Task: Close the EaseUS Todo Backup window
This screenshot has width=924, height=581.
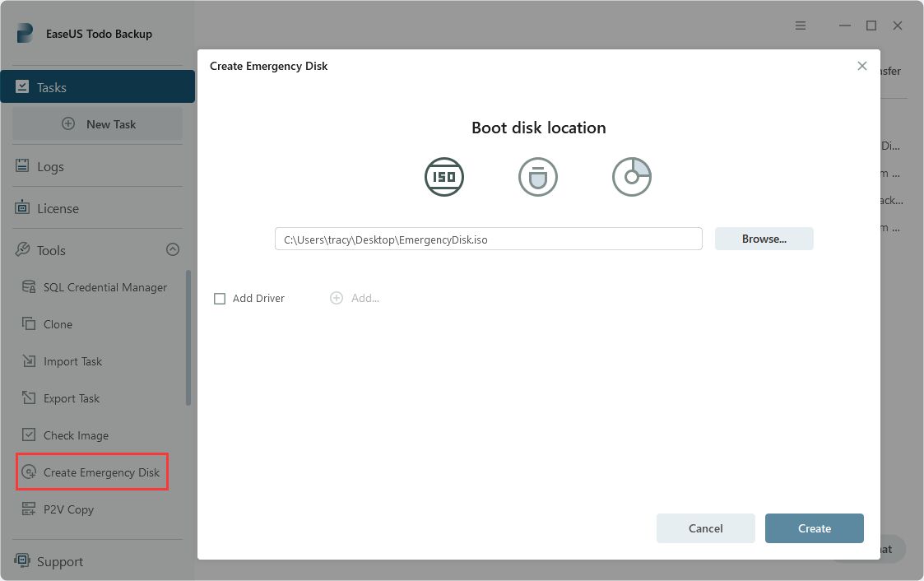Action: tap(898, 26)
